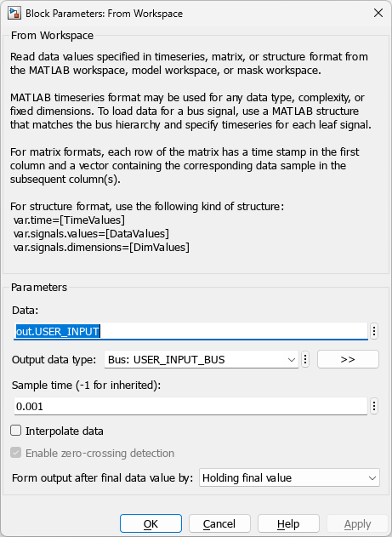Image resolution: width=392 pixels, height=537 pixels.
Task: Click the "From Workspace" group heading
Action: tap(52, 35)
